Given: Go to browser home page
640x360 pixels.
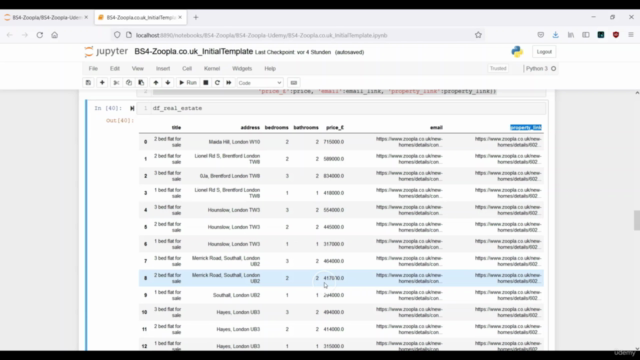Looking at the screenshot, I should coord(55,35).
